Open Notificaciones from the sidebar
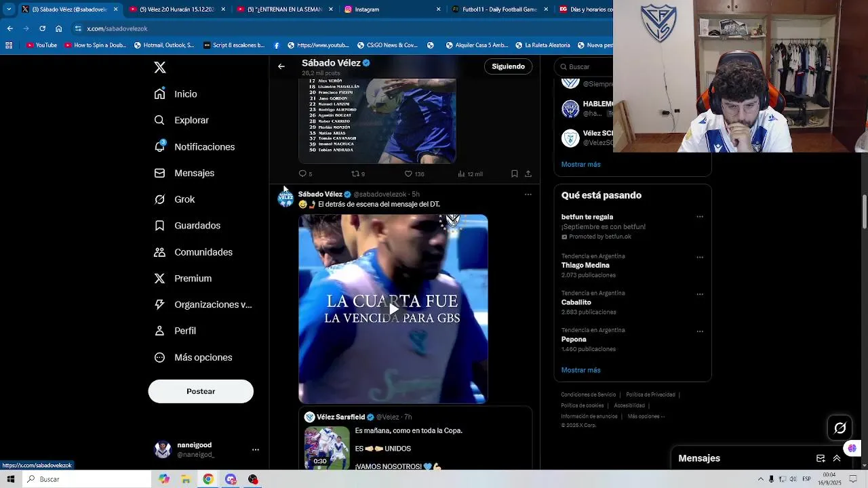This screenshot has width=868, height=488. pyautogui.click(x=194, y=146)
